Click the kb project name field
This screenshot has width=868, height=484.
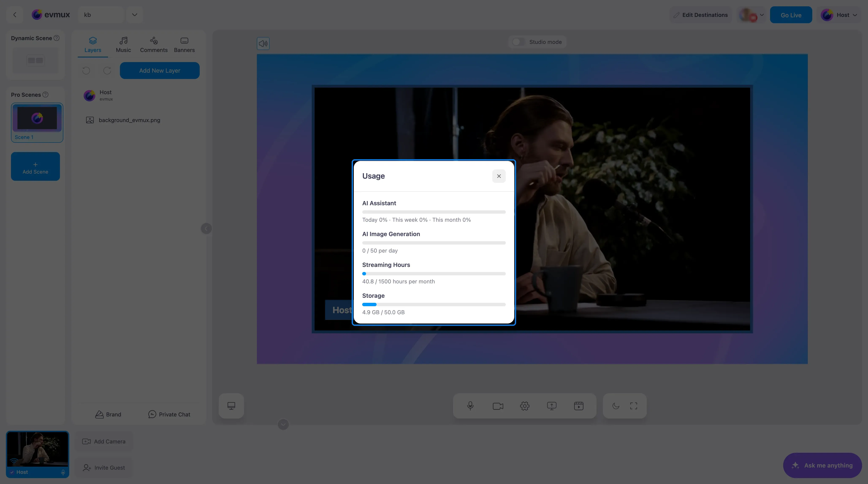click(101, 15)
